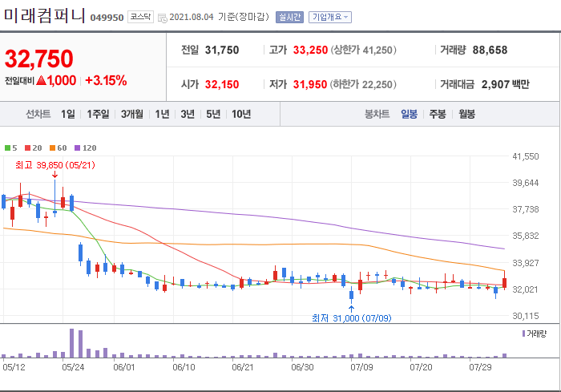Click the 41,550 price axis label
Screen dimensions: 561x392
click(526, 156)
